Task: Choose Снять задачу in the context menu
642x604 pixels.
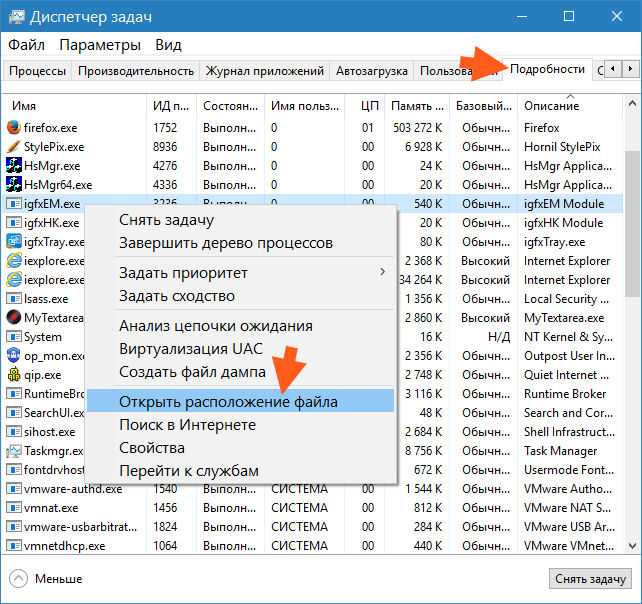Action: click(240, 220)
